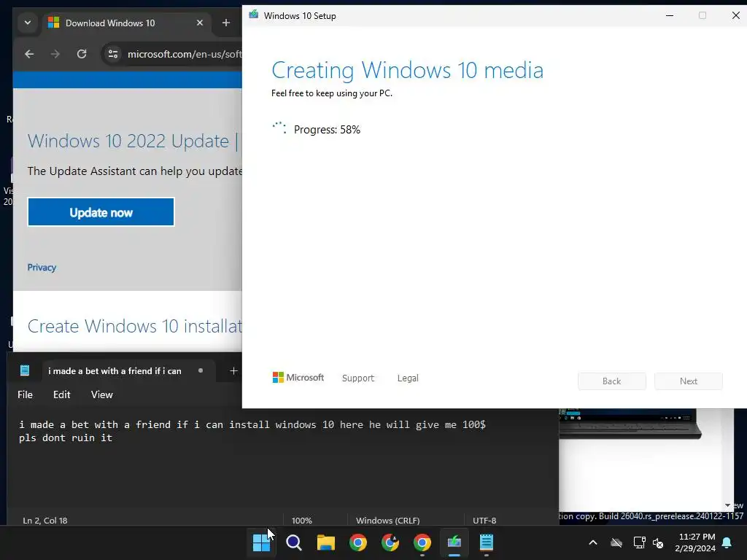Switch to running Chrome window icon

[x=422, y=542]
